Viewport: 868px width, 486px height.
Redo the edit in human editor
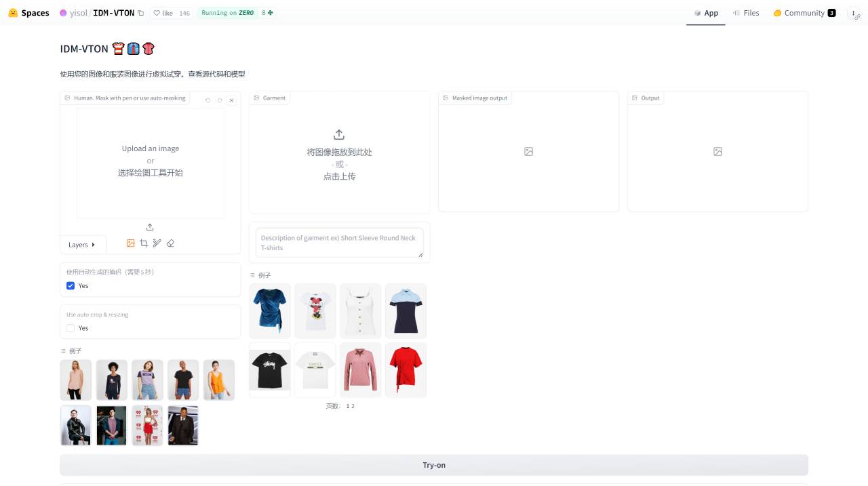(x=220, y=100)
